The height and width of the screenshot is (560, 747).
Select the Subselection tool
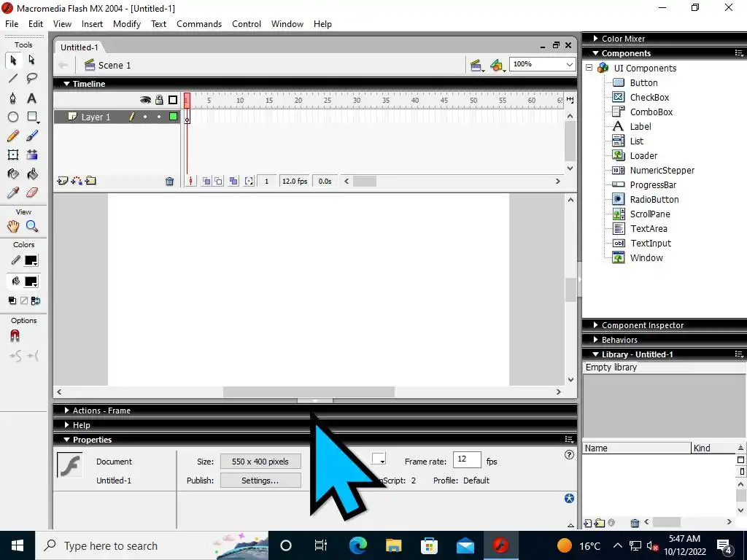(32, 60)
